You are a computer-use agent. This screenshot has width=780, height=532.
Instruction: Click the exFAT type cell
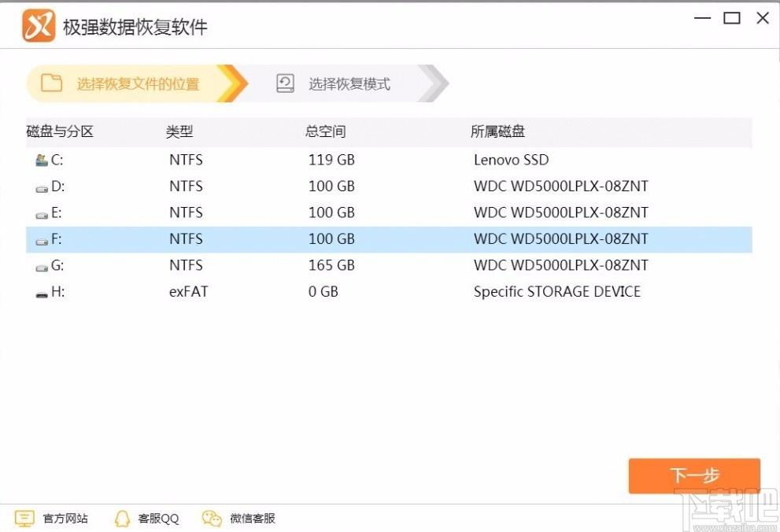click(189, 291)
